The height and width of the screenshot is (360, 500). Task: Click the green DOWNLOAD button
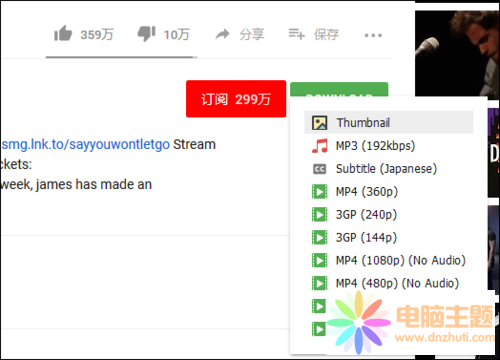coord(339,90)
